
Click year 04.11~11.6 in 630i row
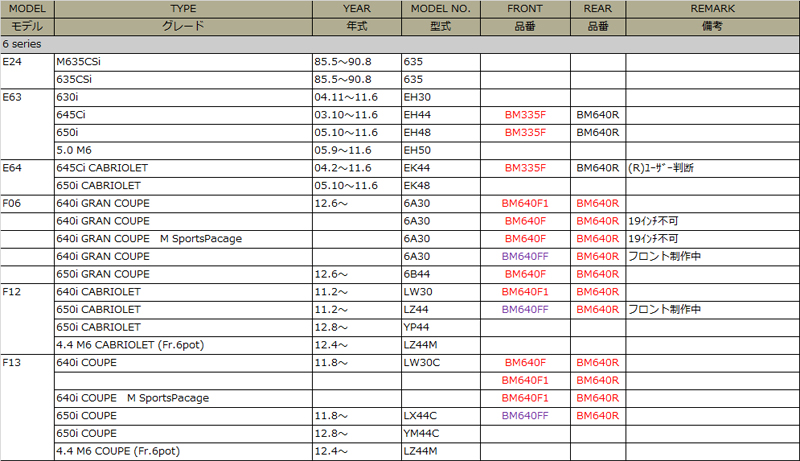click(346, 97)
